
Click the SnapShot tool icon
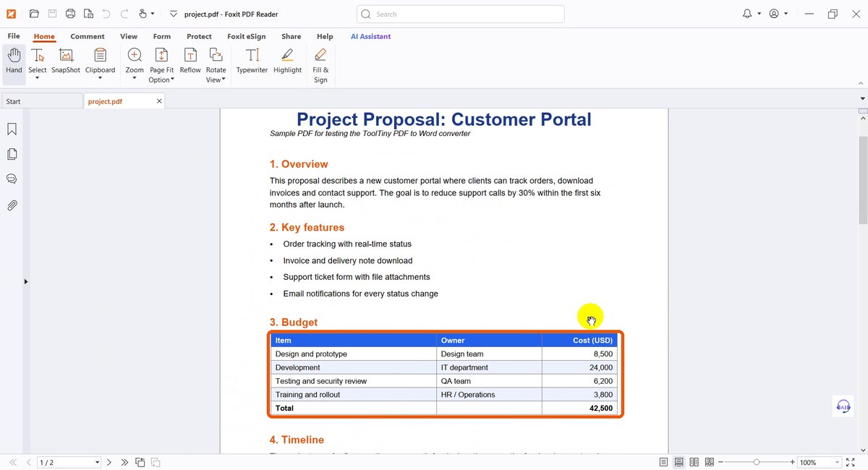tap(66, 61)
